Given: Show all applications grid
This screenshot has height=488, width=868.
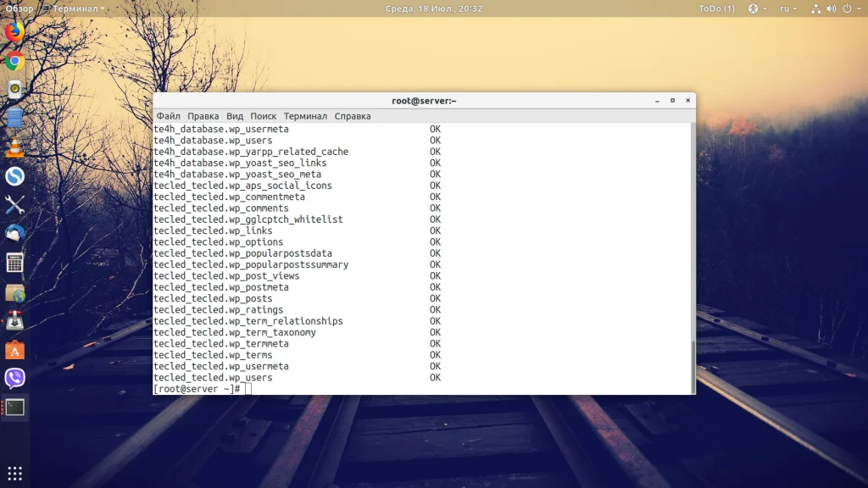Looking at the screenshot, I should [15, 473].
